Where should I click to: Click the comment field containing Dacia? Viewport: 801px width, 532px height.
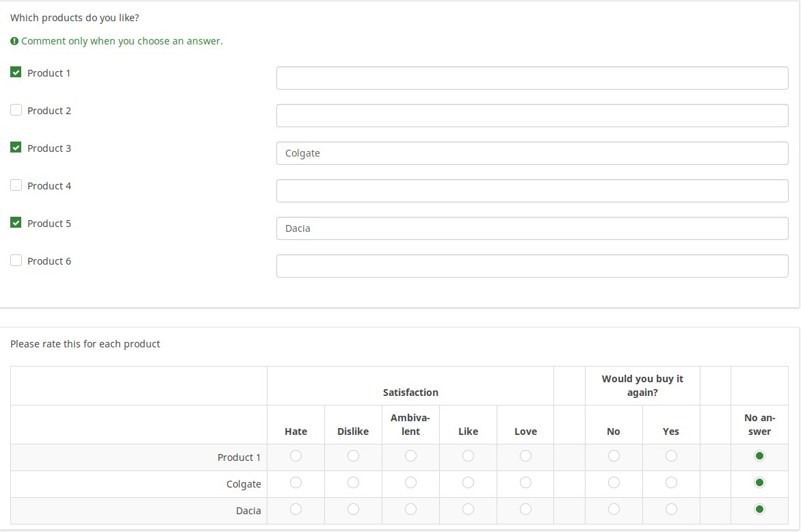[x=531, y=228]
